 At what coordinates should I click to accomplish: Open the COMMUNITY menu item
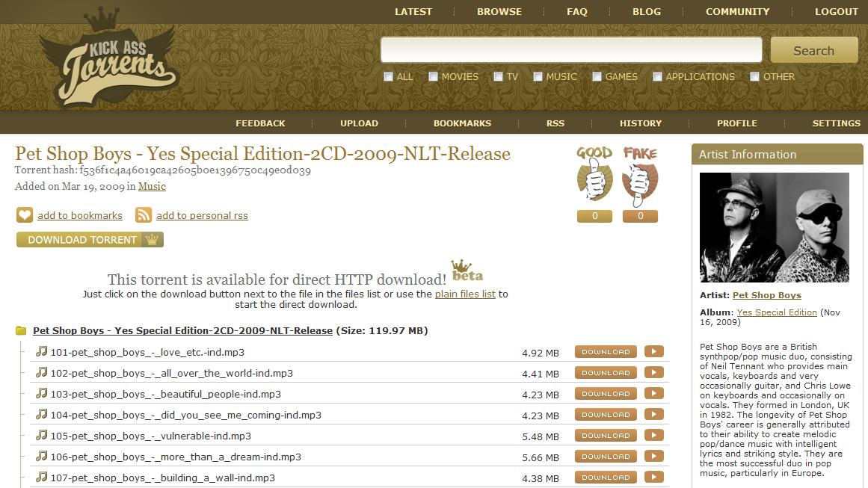(737, 12)
